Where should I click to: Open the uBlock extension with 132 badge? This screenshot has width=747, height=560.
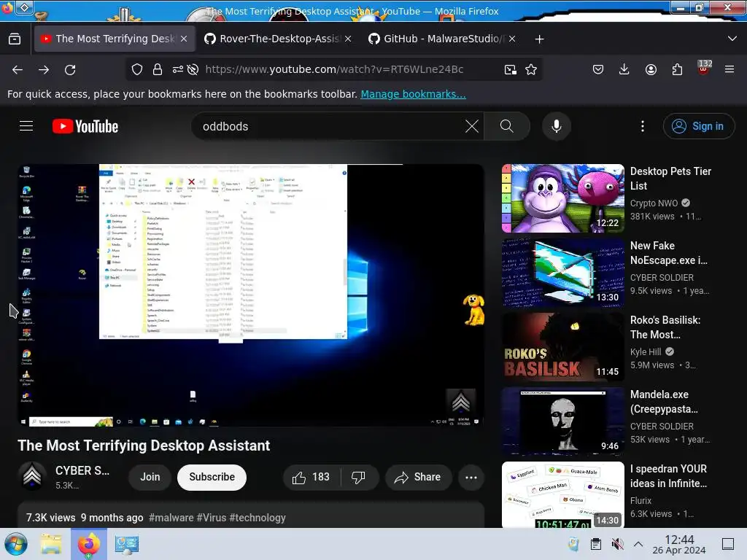pyautogui.click(x=704, y=68)
